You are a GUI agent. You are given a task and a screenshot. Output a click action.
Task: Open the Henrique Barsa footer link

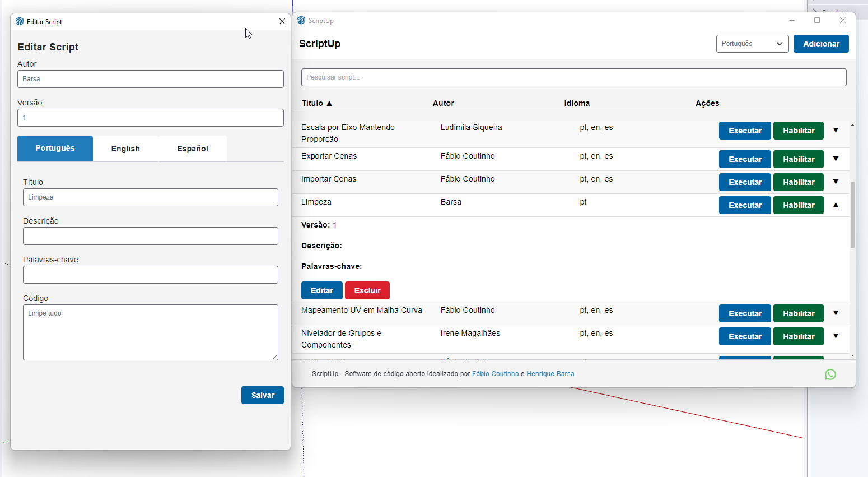click(550, 374)
